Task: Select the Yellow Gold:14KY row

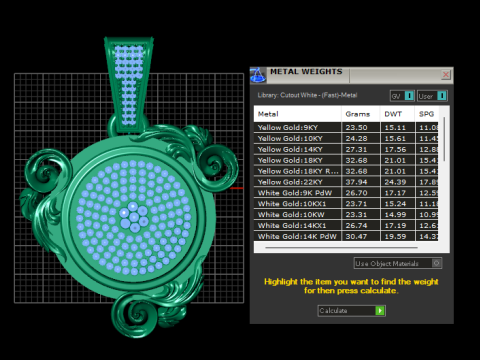Action: pyautogui.click(x=346, y=149)
